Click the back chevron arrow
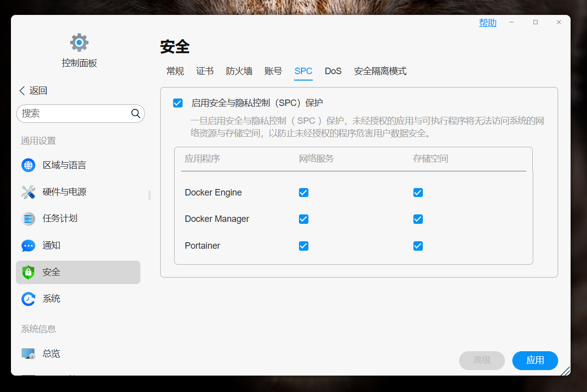Image resolution: width=587 pixels, height=392 pixels. [x=22, y=91]
